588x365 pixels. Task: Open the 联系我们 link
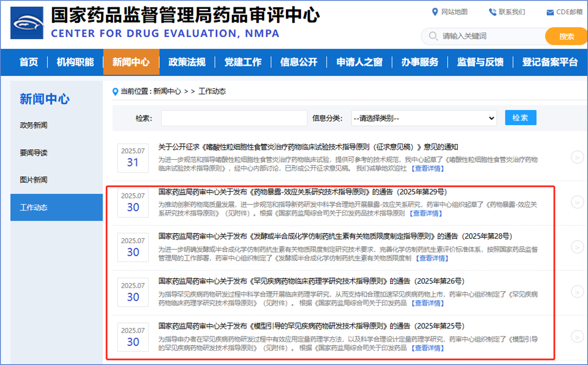tap(512, 12)
